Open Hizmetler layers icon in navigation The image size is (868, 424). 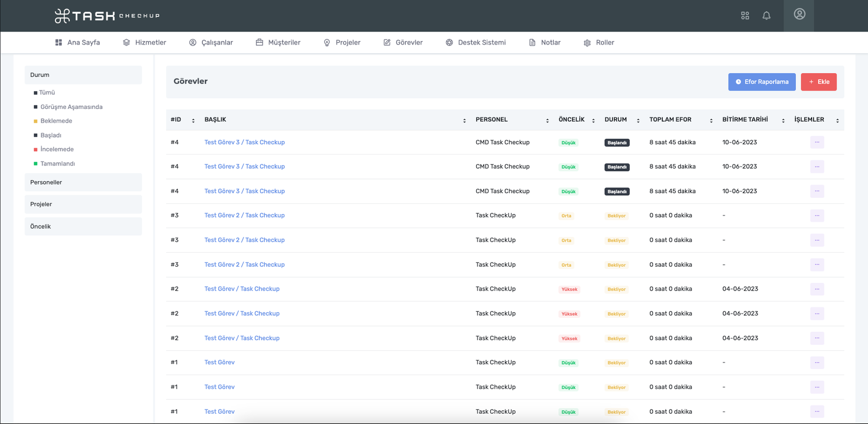(x=126, y=42)
